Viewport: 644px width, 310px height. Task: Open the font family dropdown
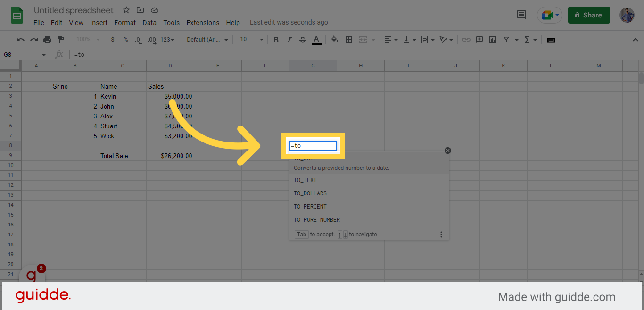click(207, 40)
